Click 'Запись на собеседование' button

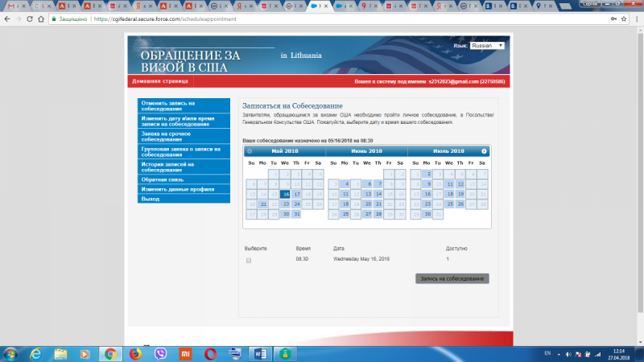click(x=452, y=278)
